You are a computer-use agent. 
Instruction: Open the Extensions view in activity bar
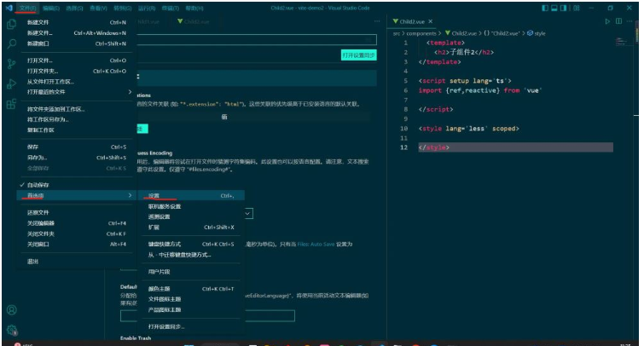(x=11, y=104)
